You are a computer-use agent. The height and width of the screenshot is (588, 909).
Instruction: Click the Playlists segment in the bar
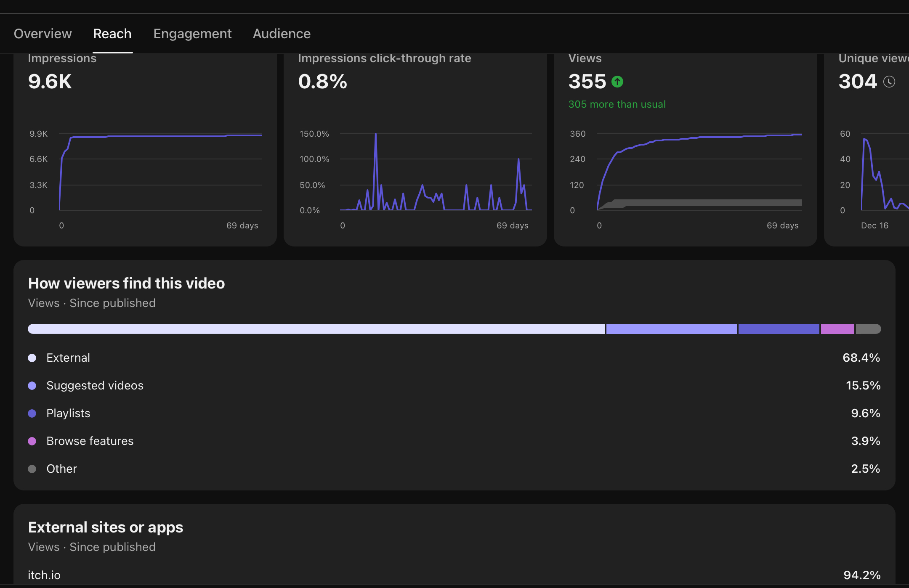779,329
